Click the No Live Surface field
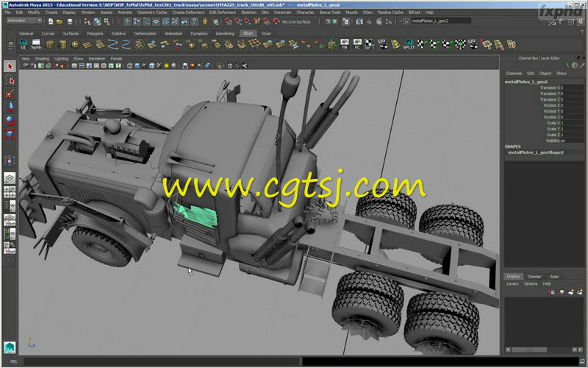 click(x=296, y=22)
